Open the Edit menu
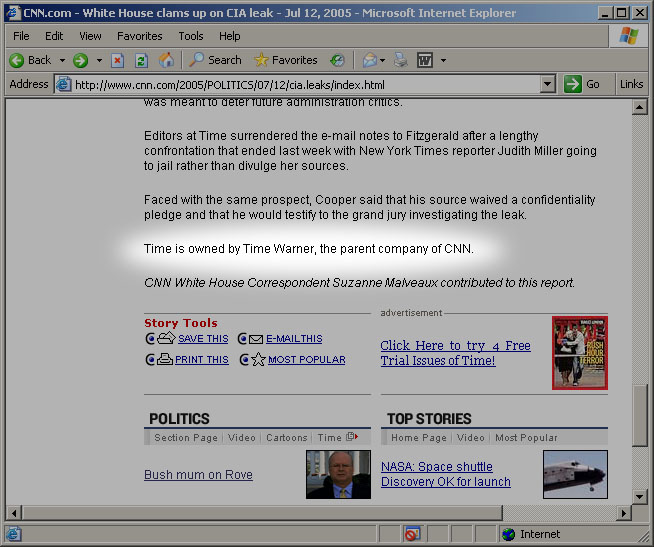The width and height of the screenshot is (654, 547). [x=54, y=36]
